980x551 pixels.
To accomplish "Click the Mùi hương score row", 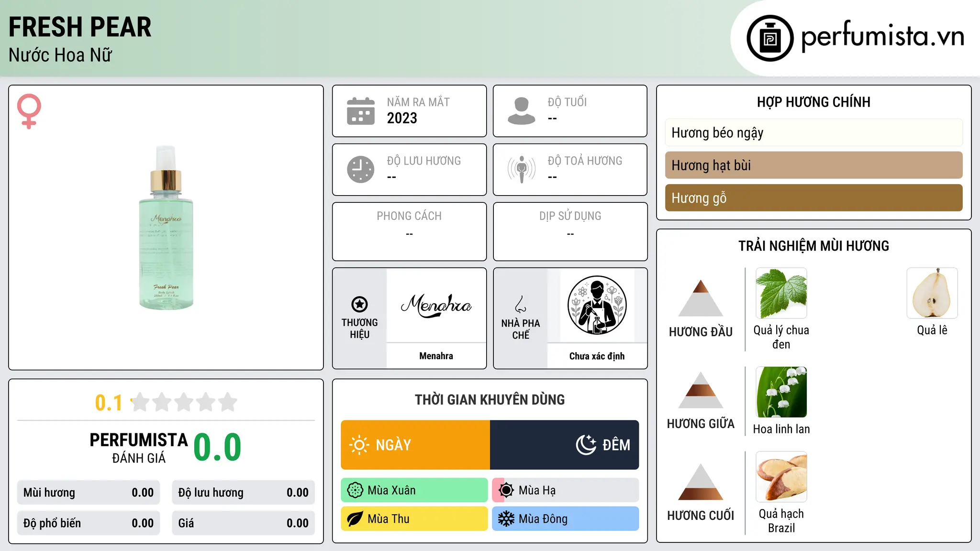I will pyautogui.click(x=89, y=493).
